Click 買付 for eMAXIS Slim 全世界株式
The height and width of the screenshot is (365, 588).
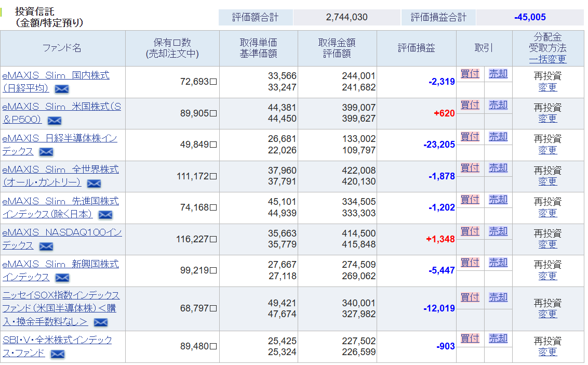[470, 168]
